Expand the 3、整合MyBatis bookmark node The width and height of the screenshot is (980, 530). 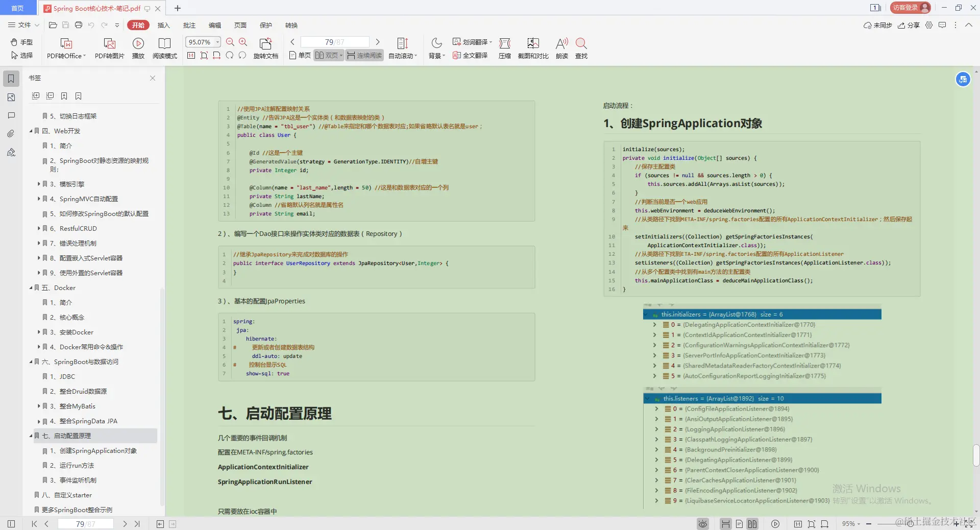click(x=39, y=406)
